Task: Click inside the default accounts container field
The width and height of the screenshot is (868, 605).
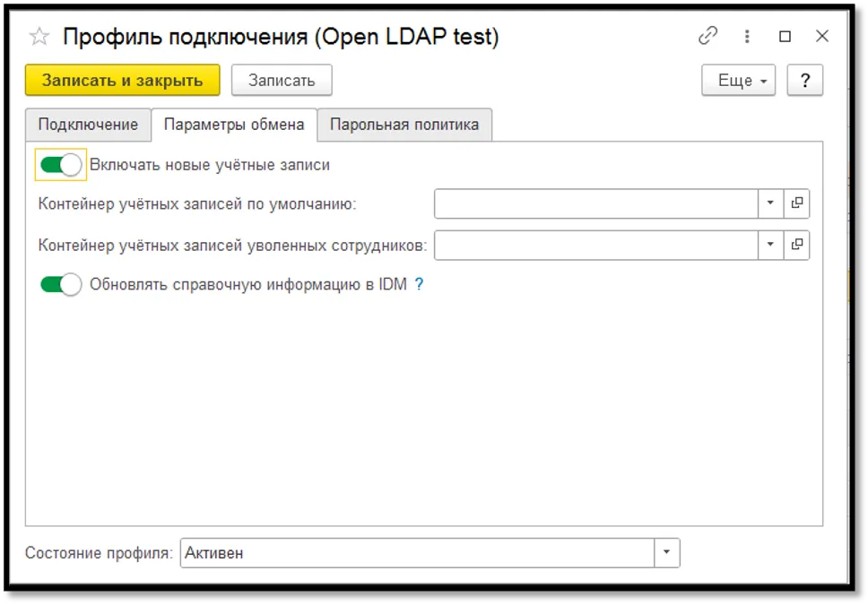Action: 592,203
